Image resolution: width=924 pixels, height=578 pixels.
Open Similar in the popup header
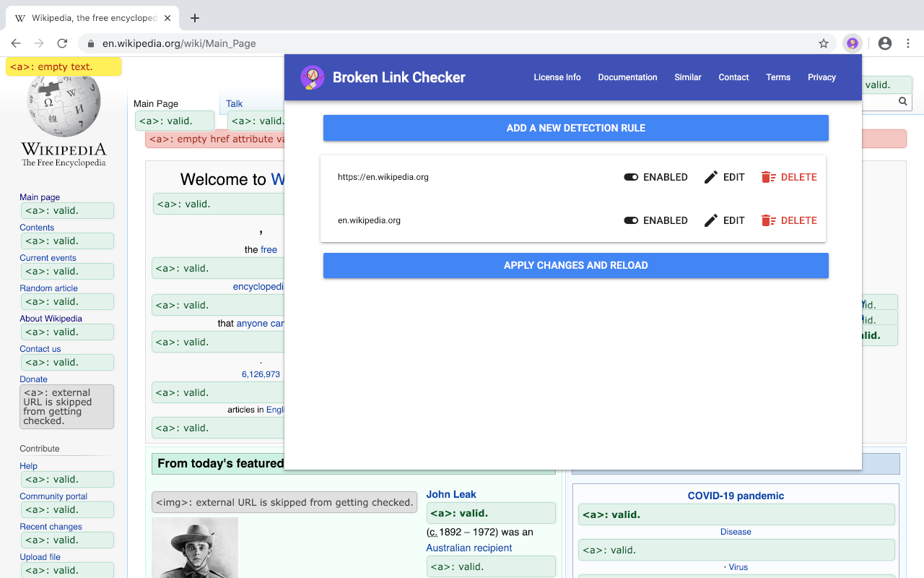(x=688, y=77)
